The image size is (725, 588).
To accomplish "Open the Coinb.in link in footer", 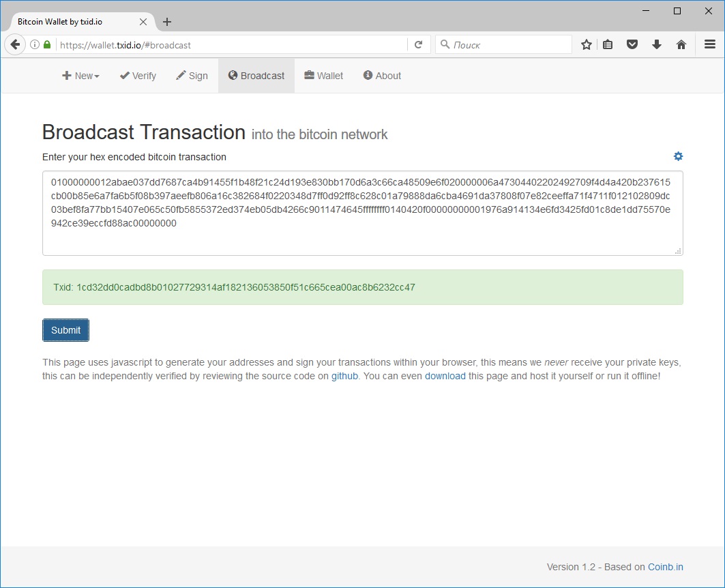I will coord(665,568).
